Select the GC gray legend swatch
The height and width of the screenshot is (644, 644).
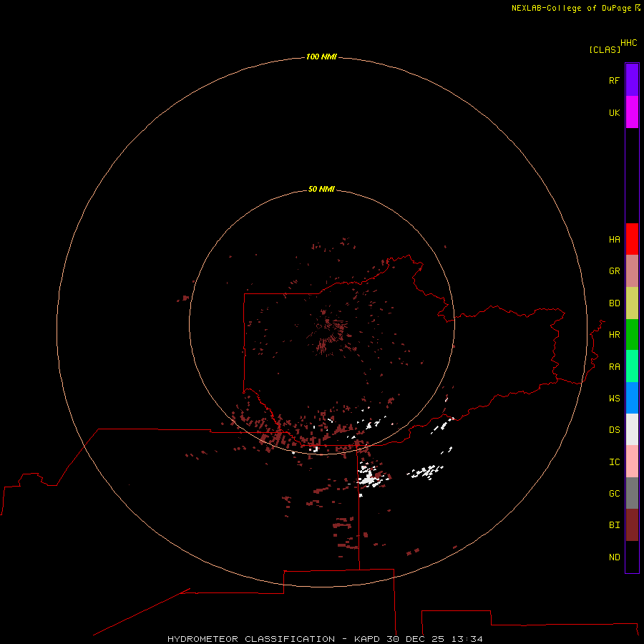pos(632,493)
